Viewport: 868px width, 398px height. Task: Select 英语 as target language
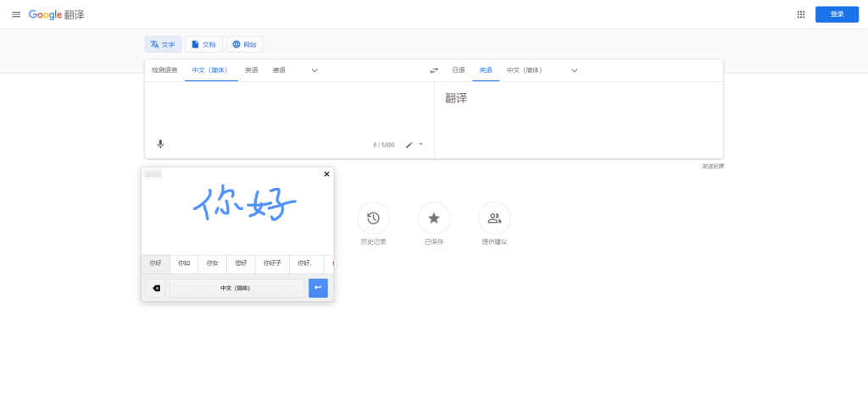[x=486, y=70]
